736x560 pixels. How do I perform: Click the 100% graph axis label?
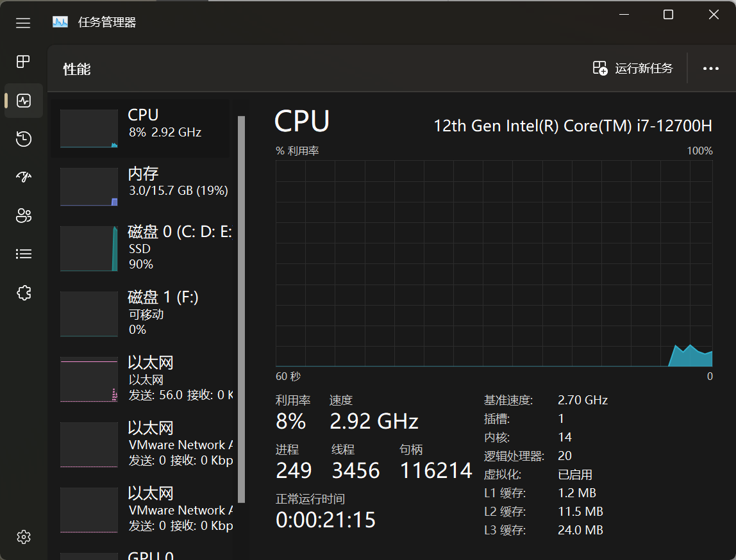click(700, 151)
